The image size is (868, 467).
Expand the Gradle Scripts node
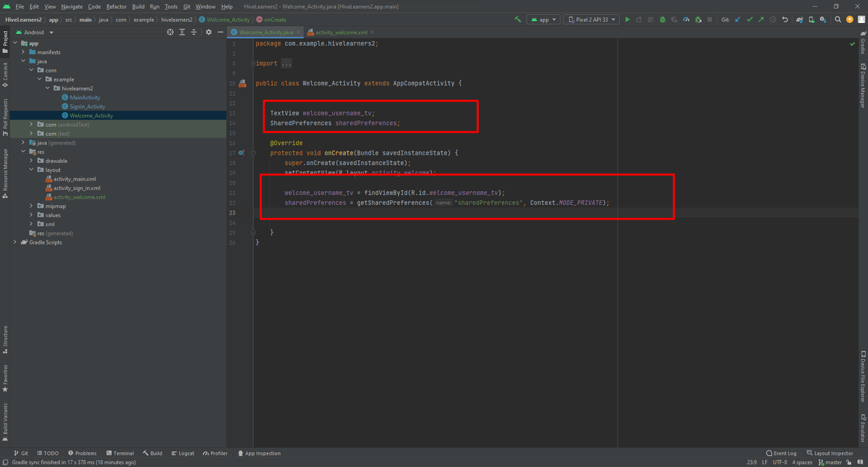click(15, 242)
